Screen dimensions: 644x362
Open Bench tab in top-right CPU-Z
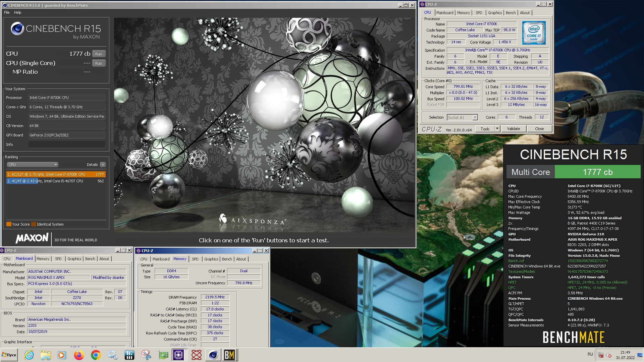click(511, 13)
